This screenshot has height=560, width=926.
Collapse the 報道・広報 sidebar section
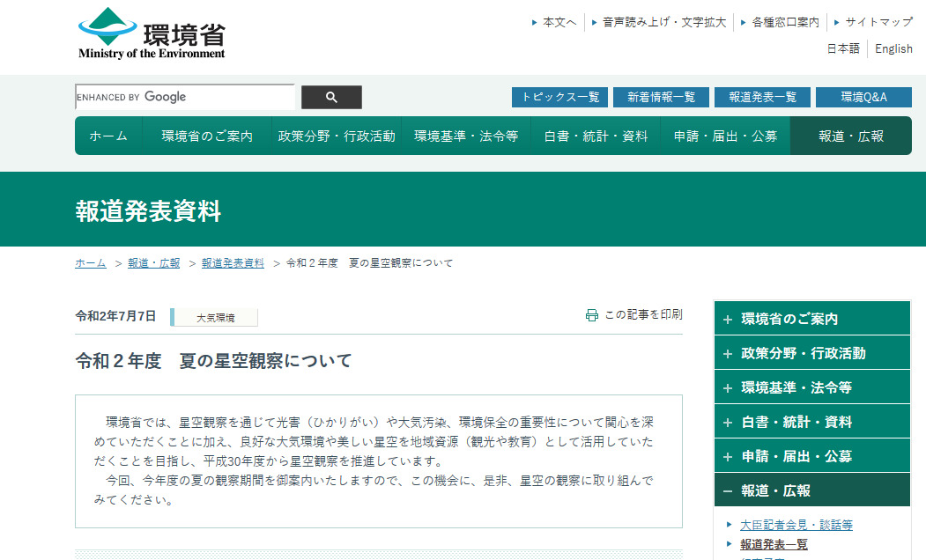(811, 490)
